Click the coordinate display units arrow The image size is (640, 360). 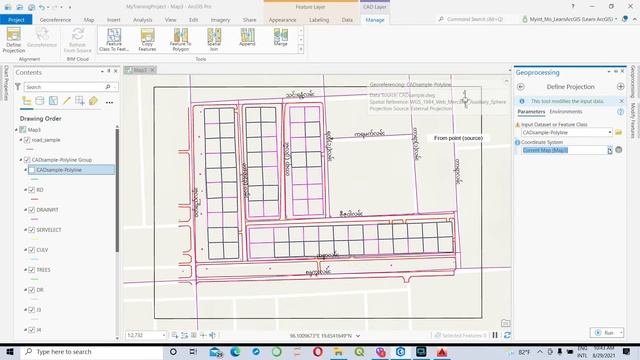click(358, 336)
